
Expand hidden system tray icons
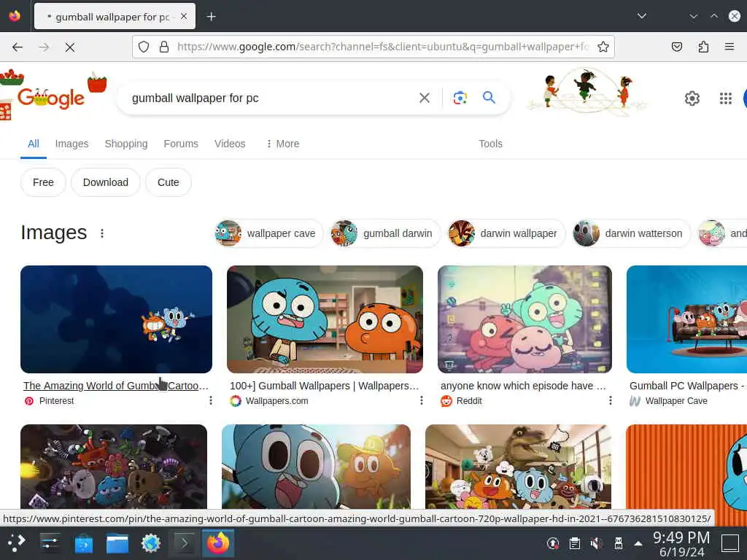point(638,543)
